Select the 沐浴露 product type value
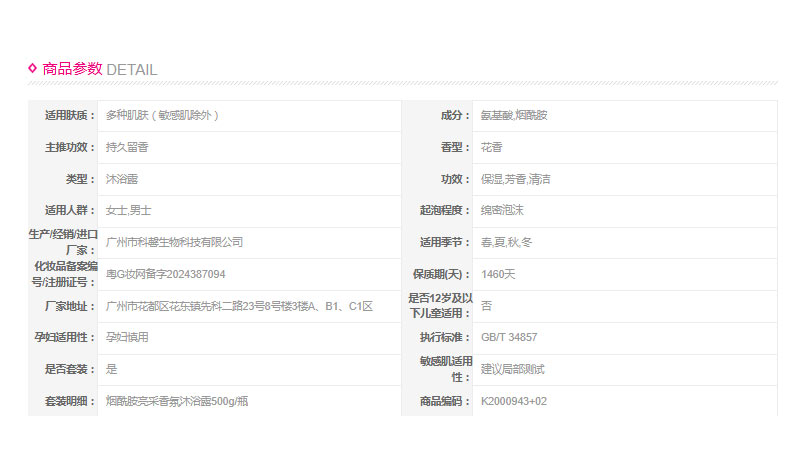The width and height of the screenshot is (806, 474). click(x=122, y=179)
